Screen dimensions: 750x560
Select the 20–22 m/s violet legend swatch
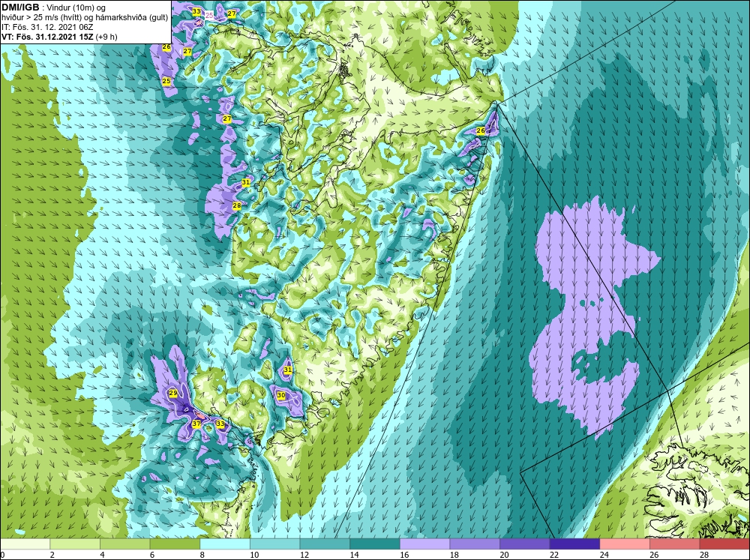pyautogui.click(x=524, y=544)
